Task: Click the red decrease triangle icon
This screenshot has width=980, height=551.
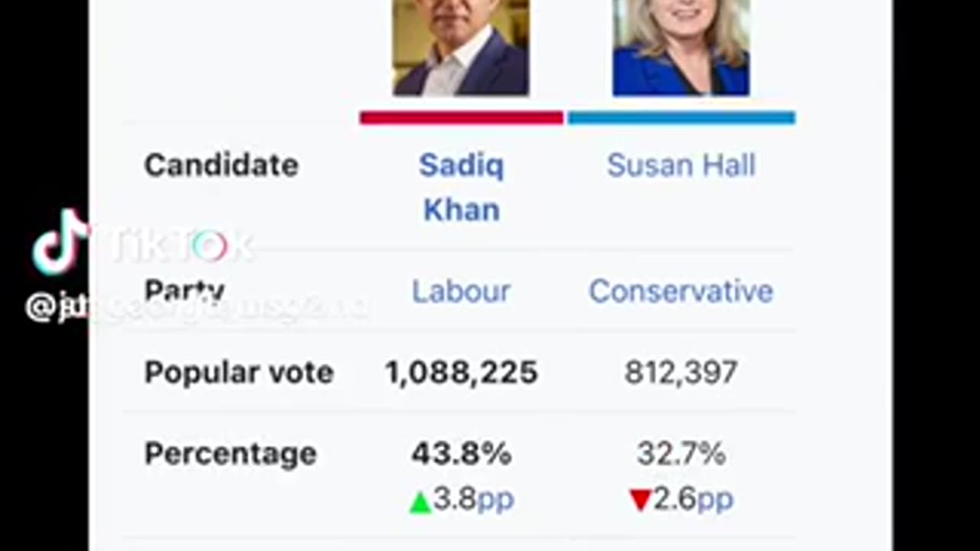Action: pos(640,501)
